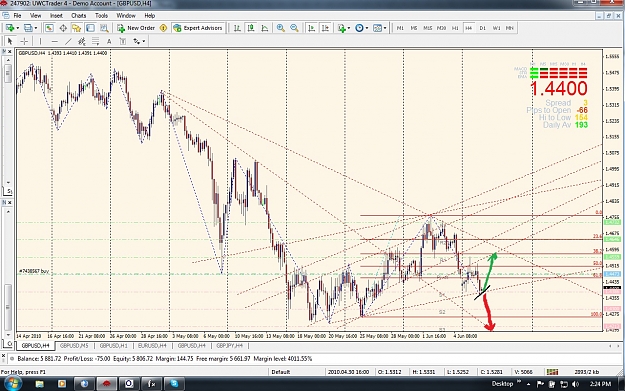
Task: Select the MN timeframe
Action: pos(509,28)
